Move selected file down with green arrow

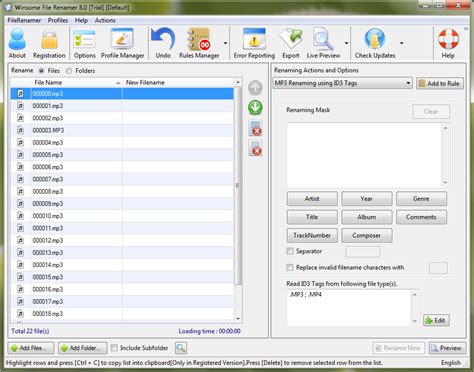(255, 108)
